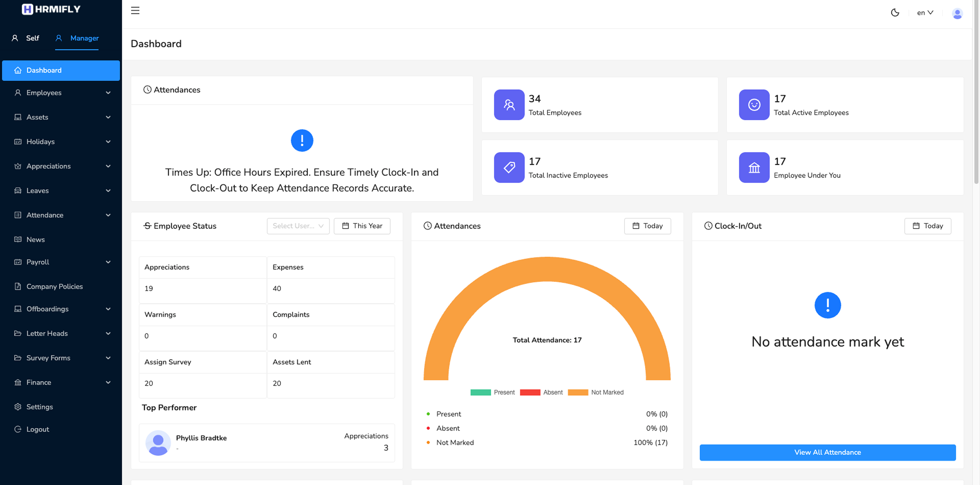Click the red Absent legend swatch
Screen dimensions: 980x485
pyautogui.click(x=530, y=392)
